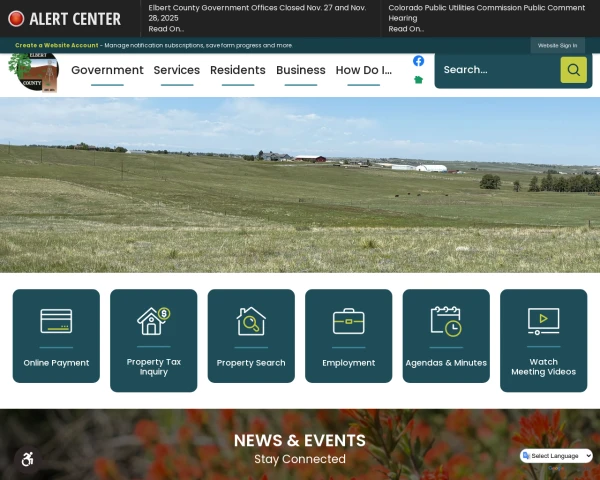Image resolution: width=600 pixels, height=480 pixels.
Task: Open the Agendas & Minutes calendar icon
Action: tap(446, 321)
